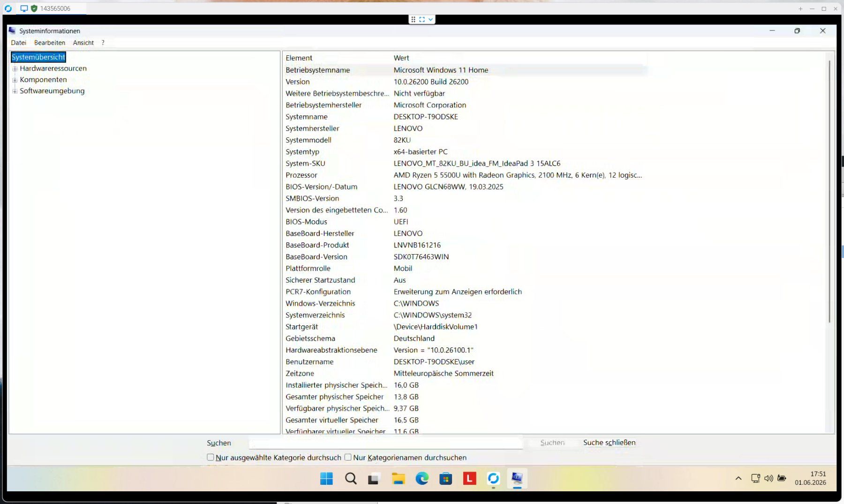The height and width of the screenshot is (504, 844).
Task: Open clock and date 17:51
Action: coord(811,478)
